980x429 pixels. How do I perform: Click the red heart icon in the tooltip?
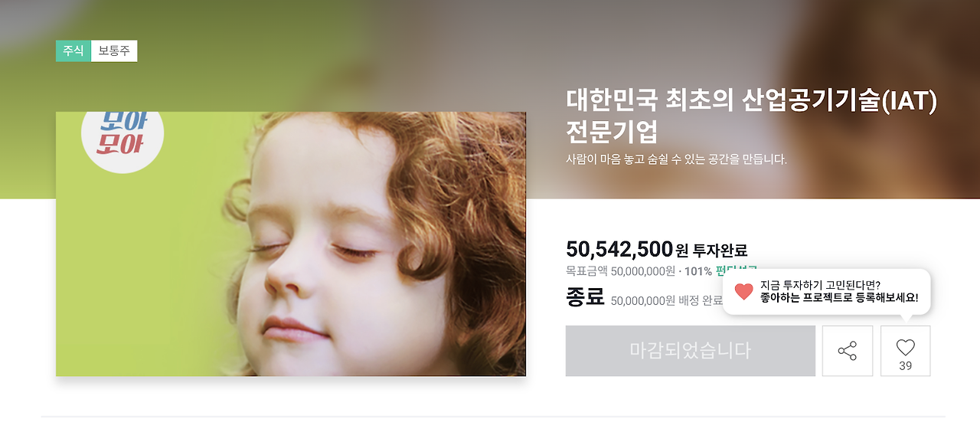(743, 291)
